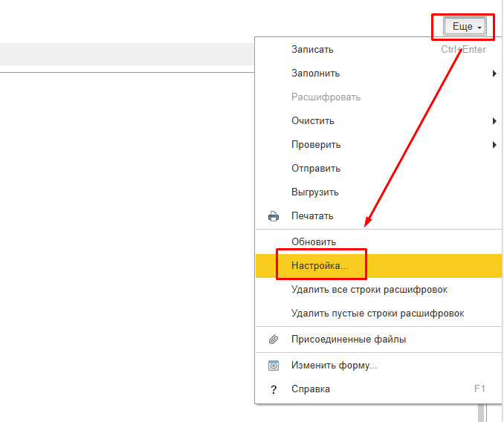Open Присоединенные файлы entry text

pos(349,340)
